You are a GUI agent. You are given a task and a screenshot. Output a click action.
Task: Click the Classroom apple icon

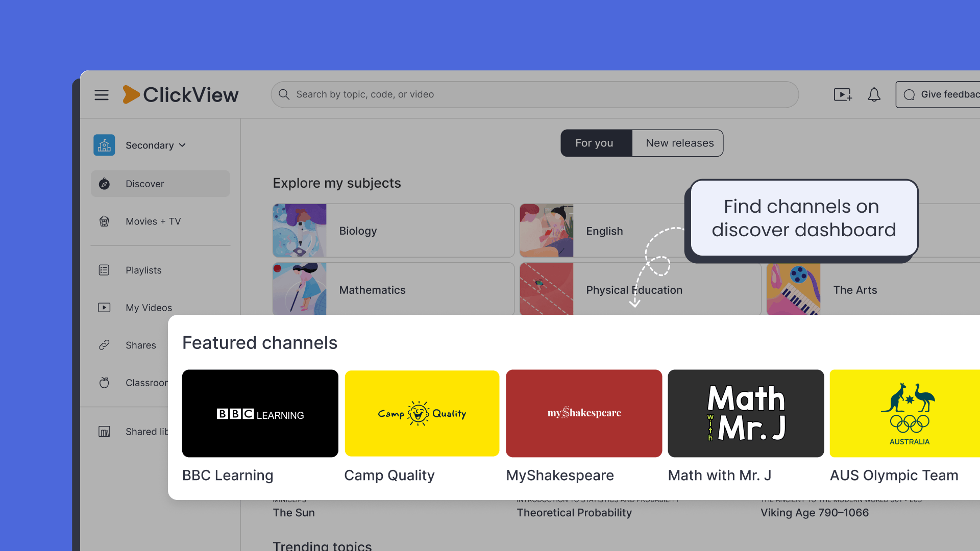point(104,383)
